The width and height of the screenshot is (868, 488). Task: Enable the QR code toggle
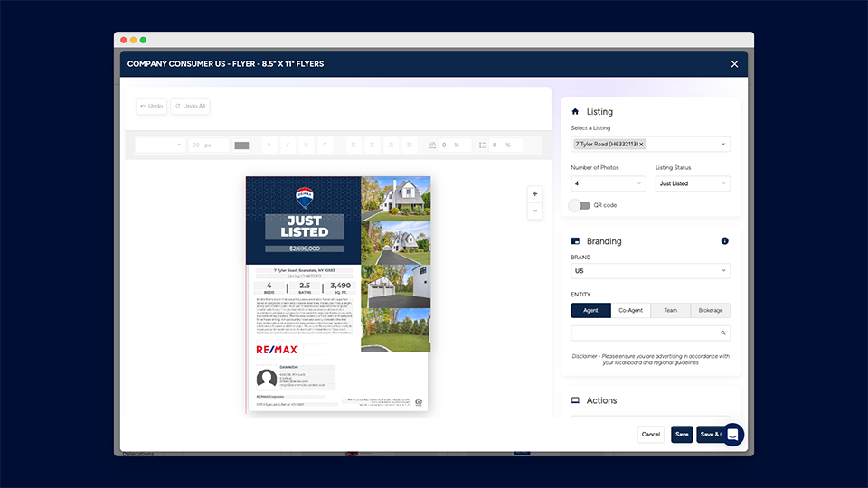coord(580,205)
